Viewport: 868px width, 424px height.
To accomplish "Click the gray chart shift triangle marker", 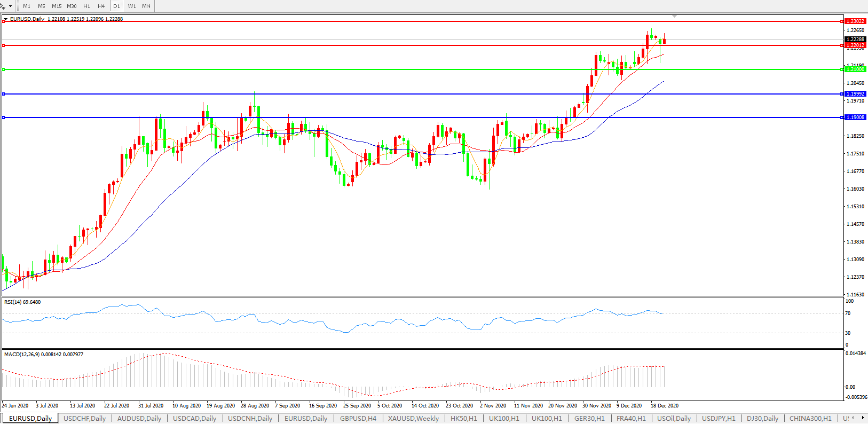I will click(x=674, y=17).
